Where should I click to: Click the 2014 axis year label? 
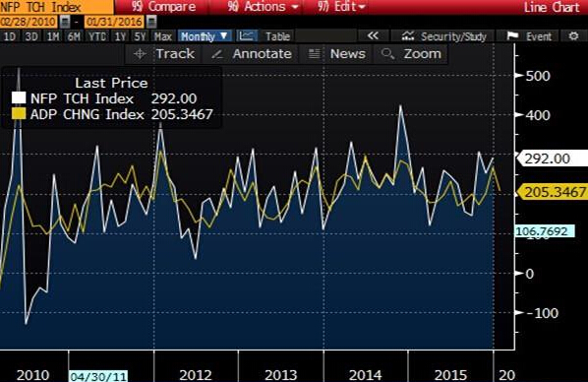click(x=365, y=375)
